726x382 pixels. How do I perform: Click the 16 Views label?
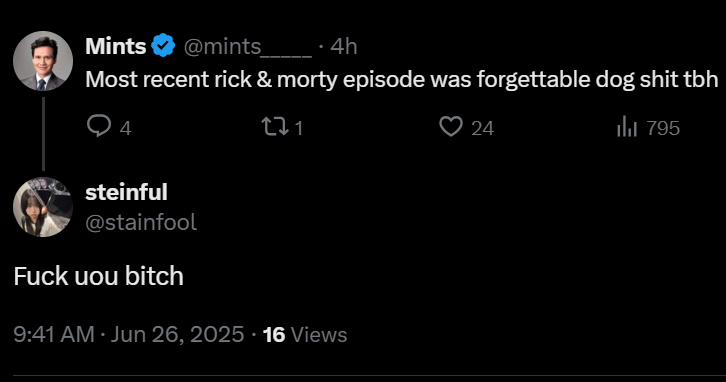click(x=305, y=335)
